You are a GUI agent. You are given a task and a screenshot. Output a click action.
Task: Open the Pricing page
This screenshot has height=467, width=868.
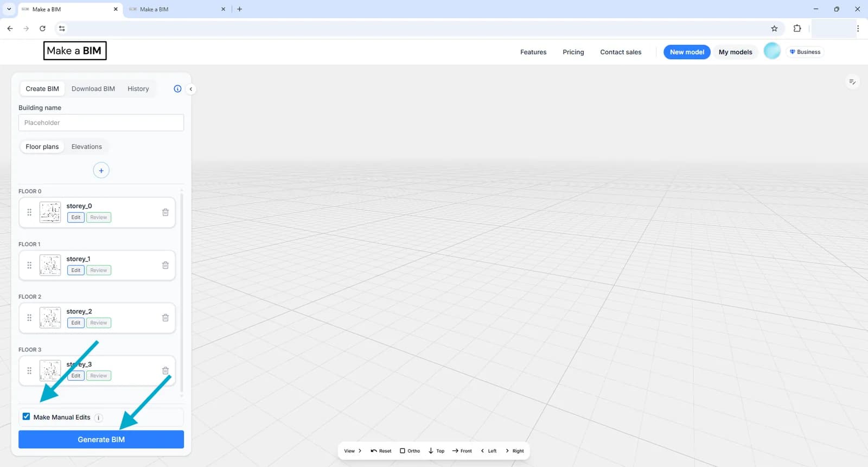pos(573,52)
